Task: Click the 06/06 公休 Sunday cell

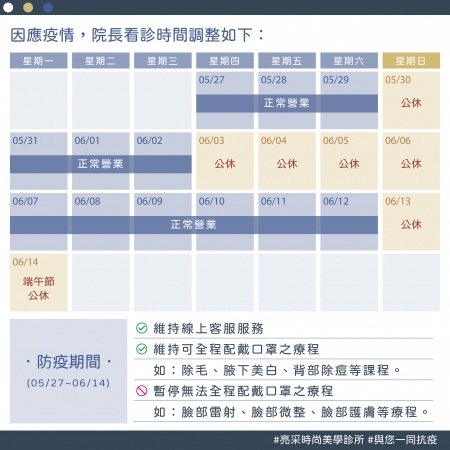Action: pos(411,161)
